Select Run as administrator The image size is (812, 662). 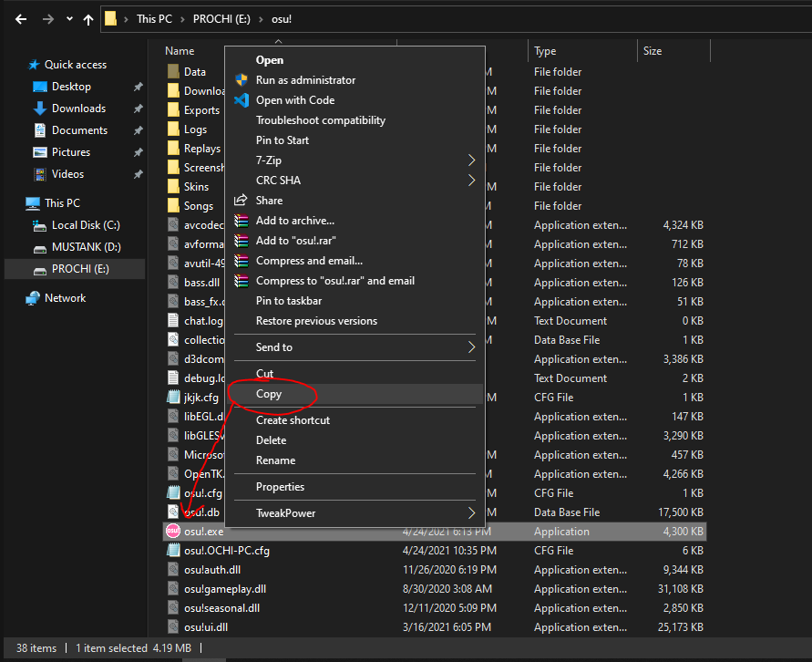click(x=355, y=80)
